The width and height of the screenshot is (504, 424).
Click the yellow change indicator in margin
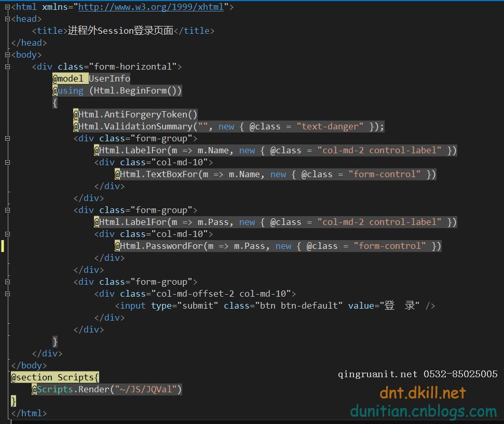click(3, 246)
